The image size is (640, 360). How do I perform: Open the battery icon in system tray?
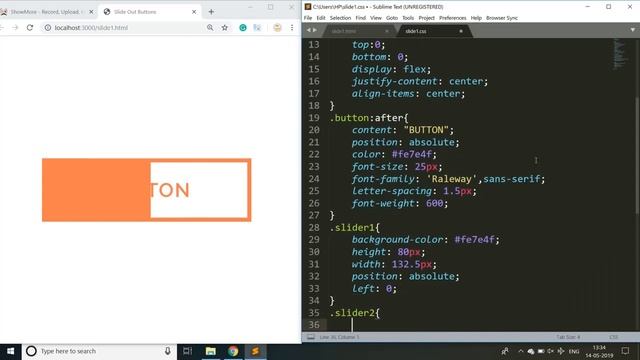pyautogui.click(x=541, y=351)
